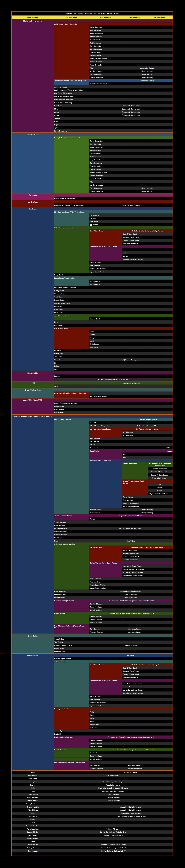Click the 'Marcie Wilson' family head cell

[33, 202]
